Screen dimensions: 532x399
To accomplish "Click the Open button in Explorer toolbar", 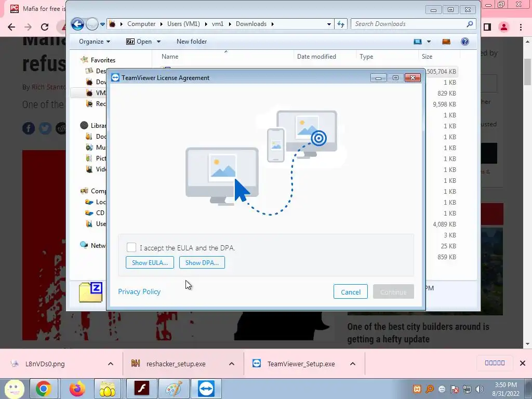I will (139, 42).
